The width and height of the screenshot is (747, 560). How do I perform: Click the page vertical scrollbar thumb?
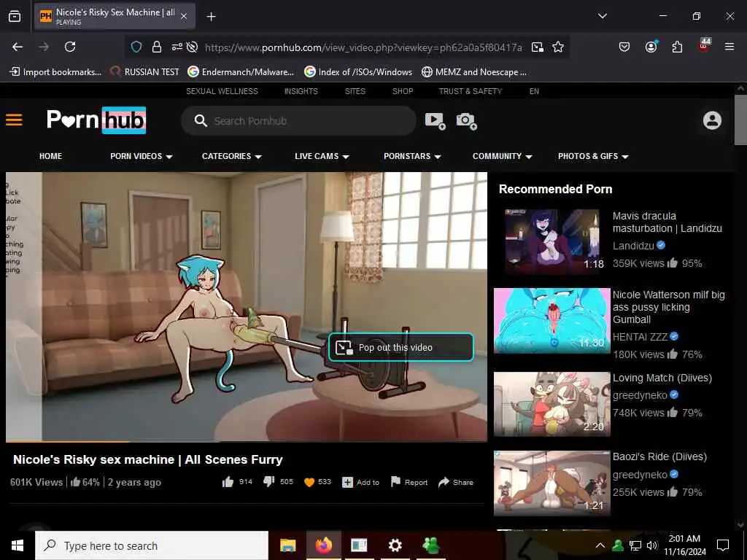[740, 120]
